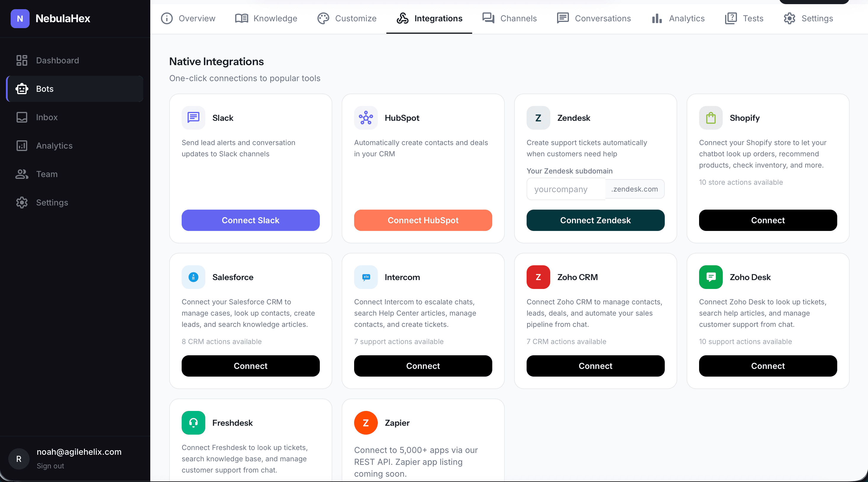Click the 'Native Integrations' heading

(x=216, y=61)
